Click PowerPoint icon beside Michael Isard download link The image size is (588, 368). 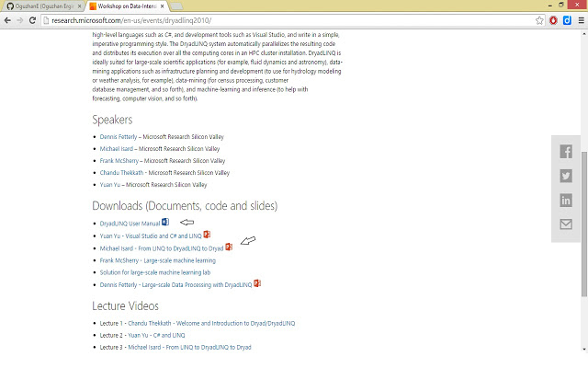click(229, 247)
